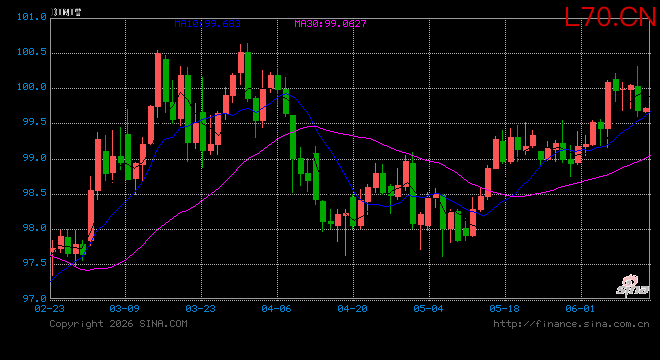660x360 pixels.
Task: Click the 02-23 date axis label
Action: pos(50,309)
